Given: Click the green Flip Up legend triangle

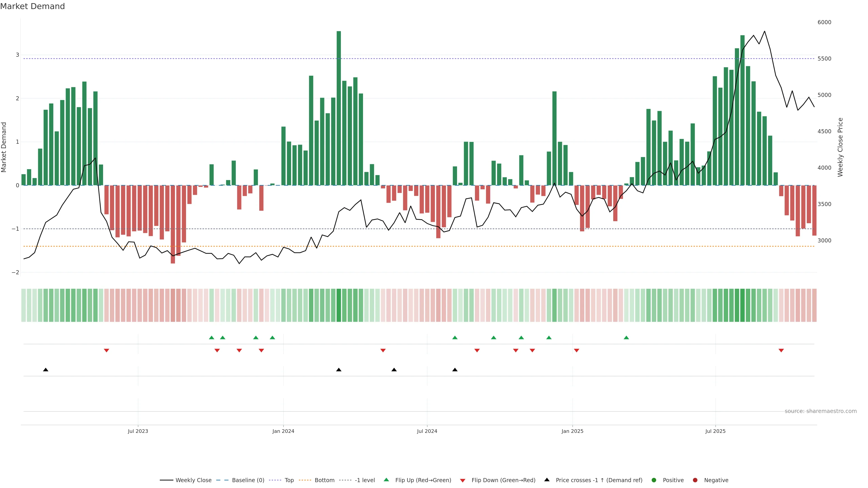Looking at the screenshot, I should 386,480.
